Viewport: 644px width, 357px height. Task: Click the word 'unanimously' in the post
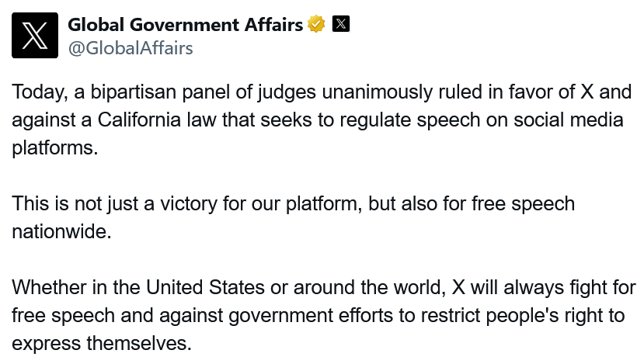pyautogui.click(x=377, y=92)
